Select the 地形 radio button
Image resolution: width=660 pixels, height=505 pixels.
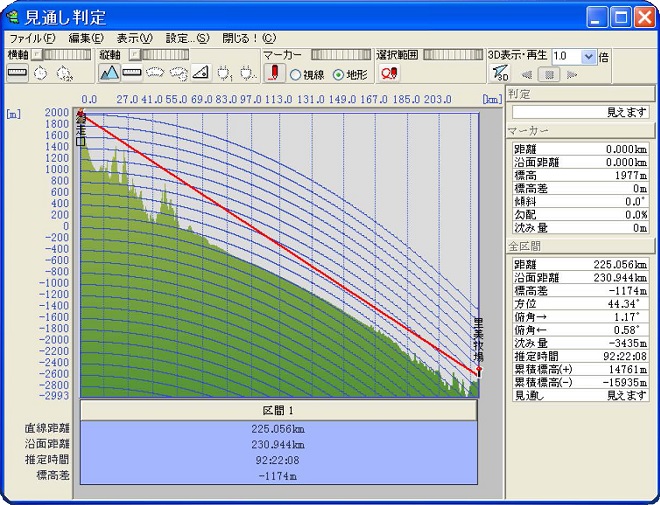pos(338,75)
